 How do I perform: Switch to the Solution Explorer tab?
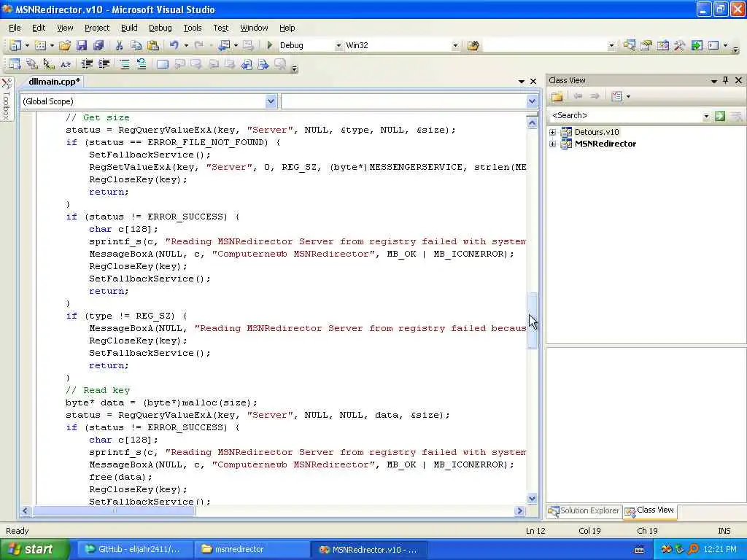tap(584, 510)
